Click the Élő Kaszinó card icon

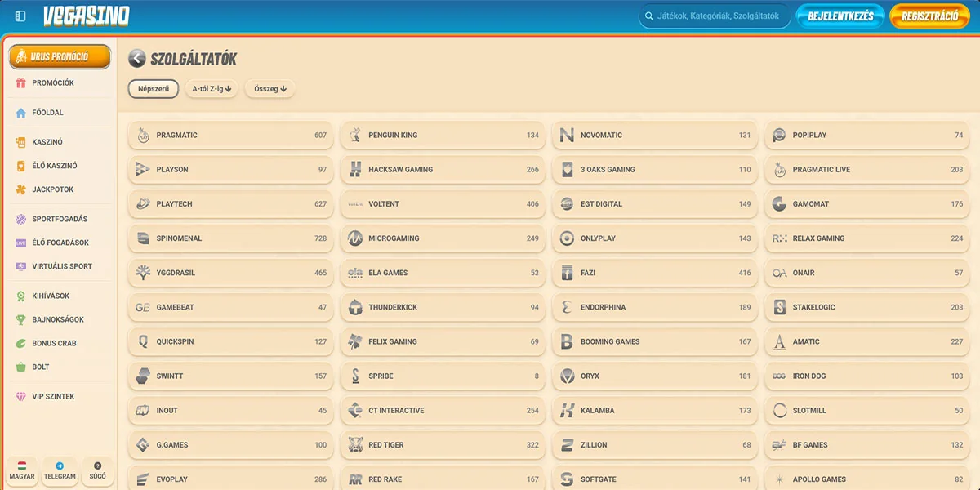(21, 166)
